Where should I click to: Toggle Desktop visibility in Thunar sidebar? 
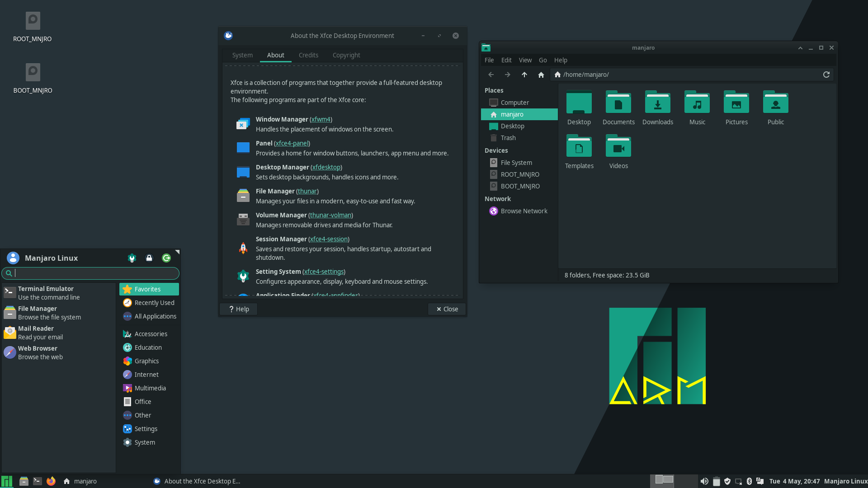(x=513, y=126)
